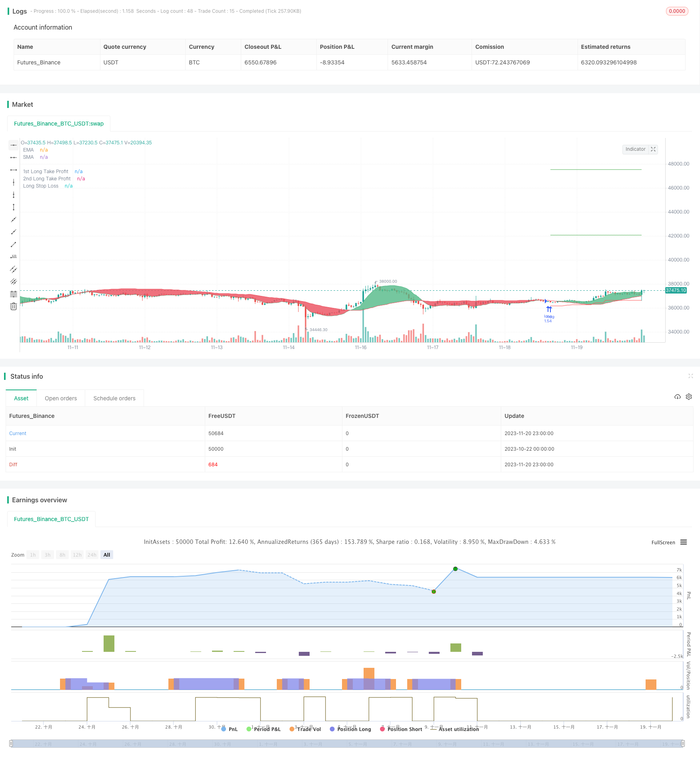Image resolution: width=700 pixels, height=759 pixels.
Task: Click the trash icon to clear drawings
Action: [x=14, y=306]
